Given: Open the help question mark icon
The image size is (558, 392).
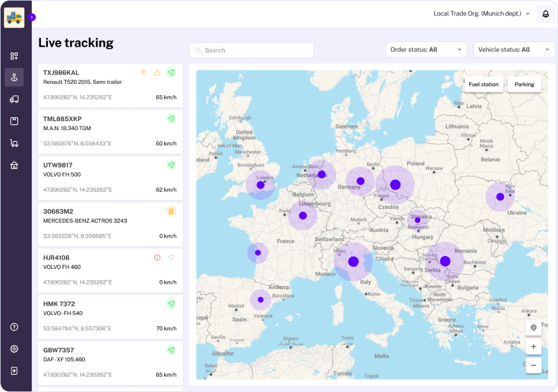Looking at the screenshot, I should (x=14, y=326).
